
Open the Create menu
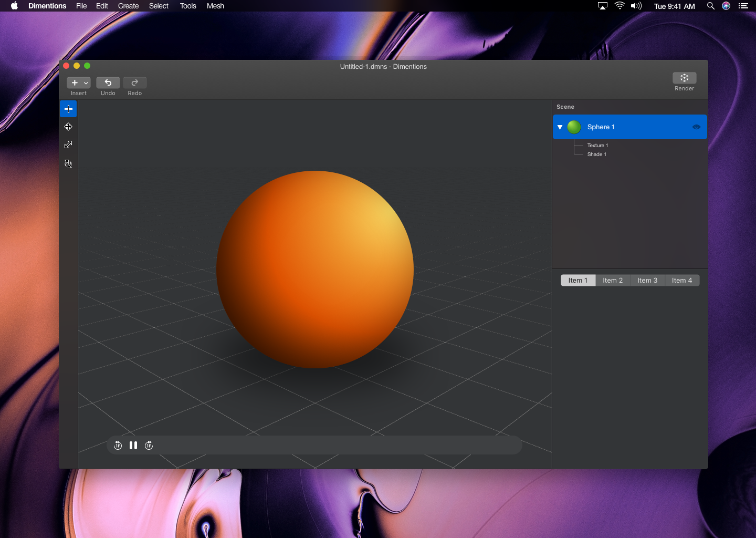coord(128,6)
